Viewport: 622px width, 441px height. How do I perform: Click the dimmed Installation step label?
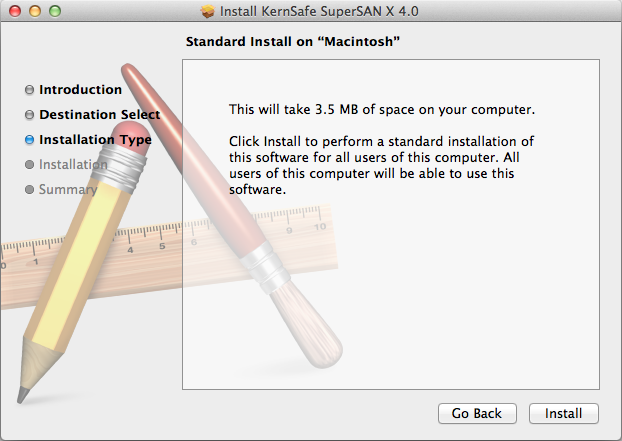pos(73,165)
